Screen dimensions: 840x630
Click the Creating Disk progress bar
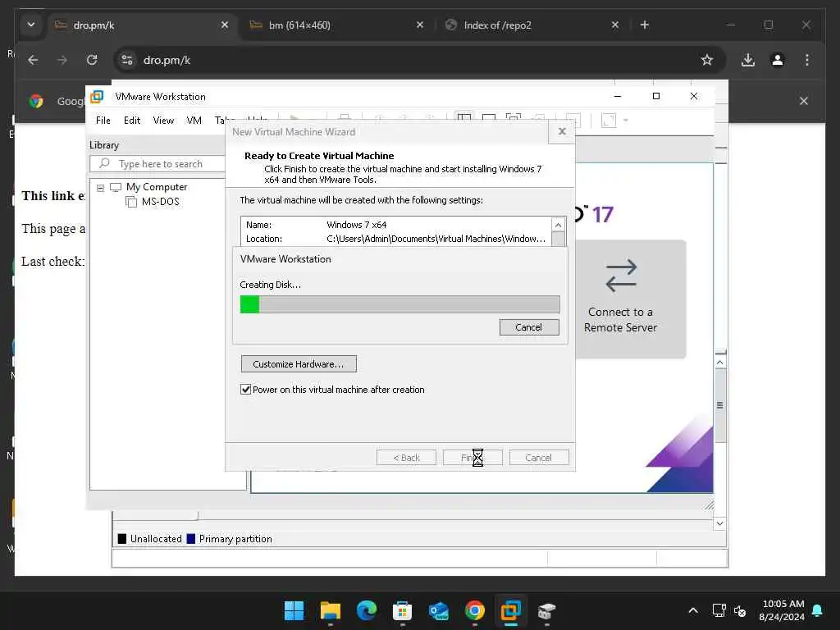click(399, 304)
